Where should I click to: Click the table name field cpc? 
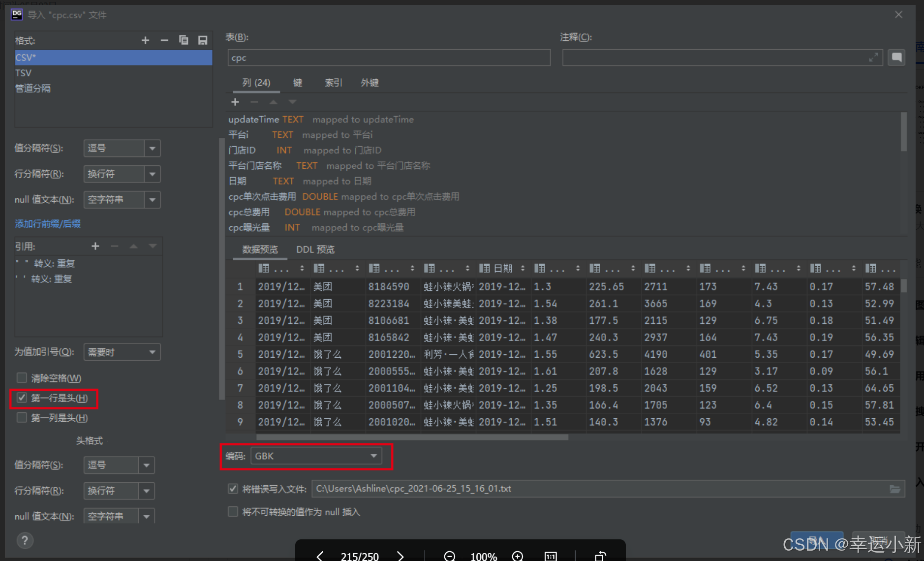(389, 58)
